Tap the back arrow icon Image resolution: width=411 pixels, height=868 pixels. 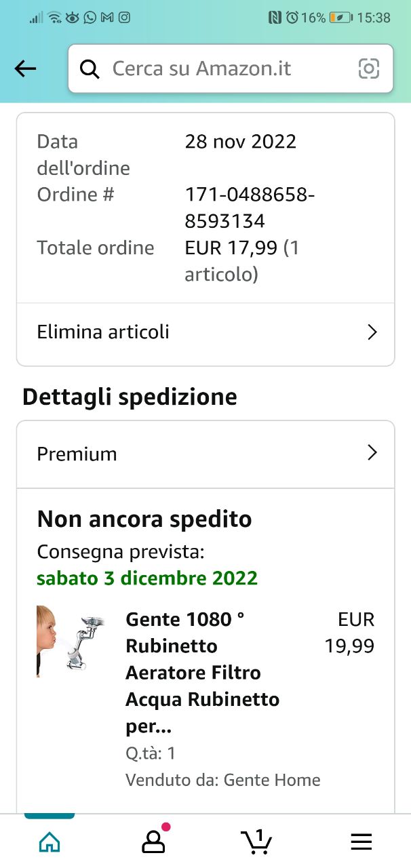point(26,68)
